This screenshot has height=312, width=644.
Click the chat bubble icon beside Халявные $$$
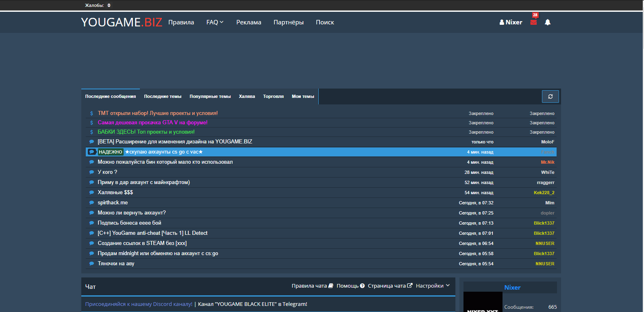click(91, 193)
